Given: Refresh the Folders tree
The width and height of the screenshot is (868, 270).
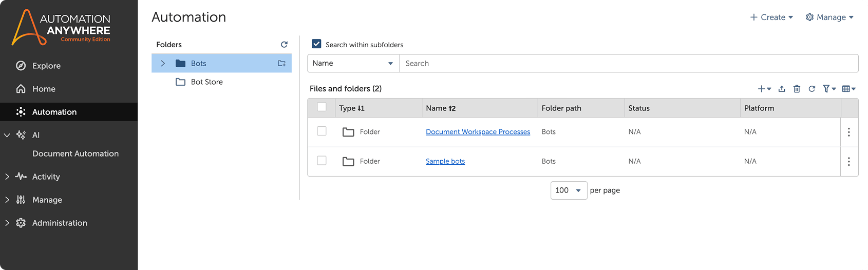Looking at the screenshot, I should [x=284, y=45].
